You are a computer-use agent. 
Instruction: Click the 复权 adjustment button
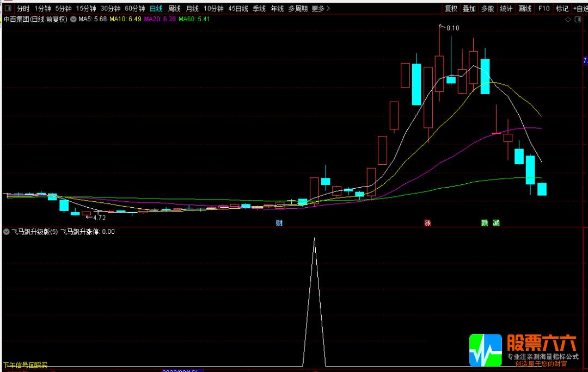tap(451, 8)
